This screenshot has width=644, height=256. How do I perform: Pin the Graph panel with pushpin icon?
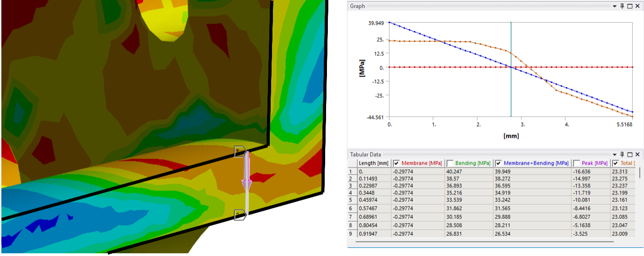[622, 6]
